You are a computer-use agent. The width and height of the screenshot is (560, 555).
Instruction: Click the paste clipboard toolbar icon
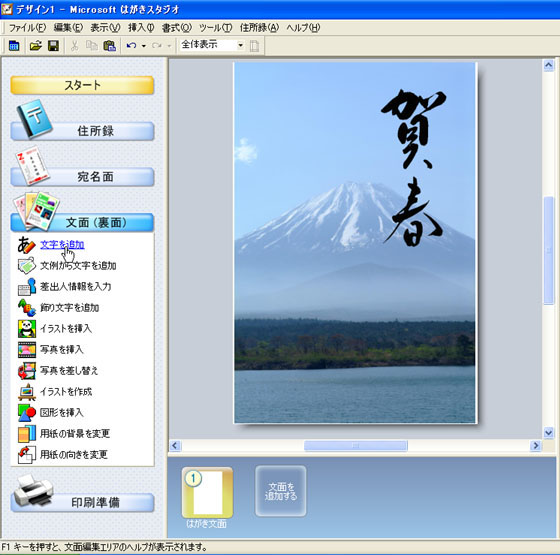click(x=110, y=46)
